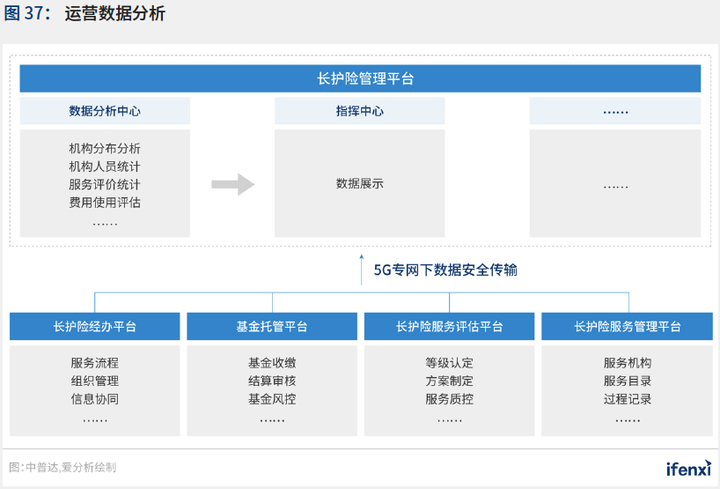This screenshot has width=720, height=489.
Task: Click the 费用使用评估 item
Action: 105,202
